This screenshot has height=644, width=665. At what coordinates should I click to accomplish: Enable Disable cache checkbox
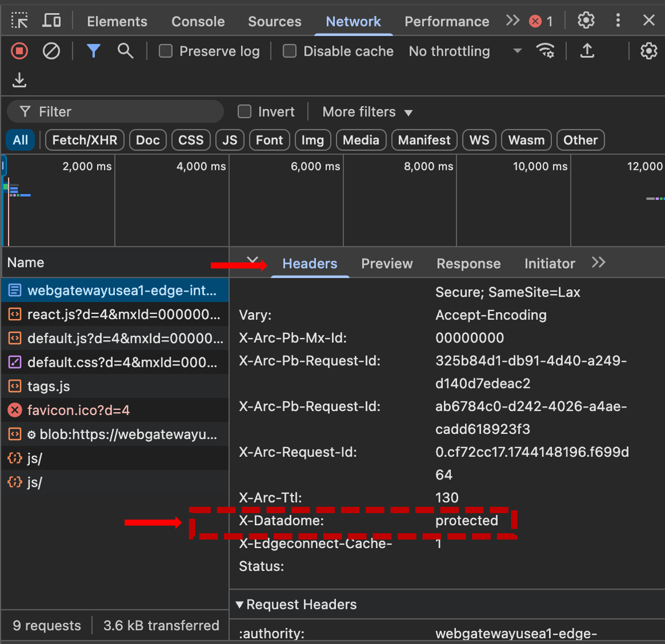tap(289, 51)
